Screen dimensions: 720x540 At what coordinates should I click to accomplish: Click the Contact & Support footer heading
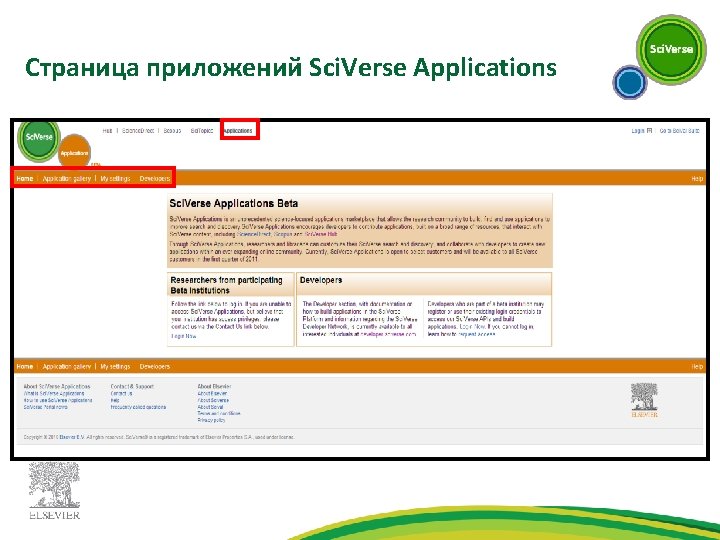pos(132,387)
